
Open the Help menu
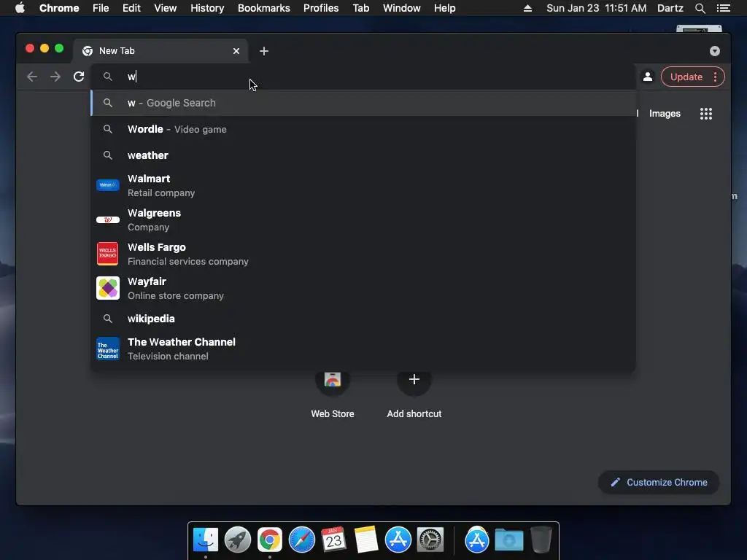tap(444, 8)
